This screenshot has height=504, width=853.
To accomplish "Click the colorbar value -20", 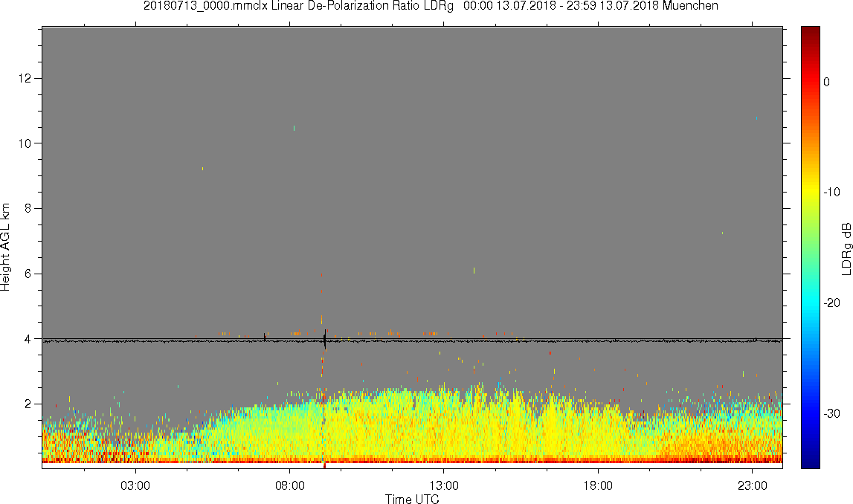I will [831, 303].
